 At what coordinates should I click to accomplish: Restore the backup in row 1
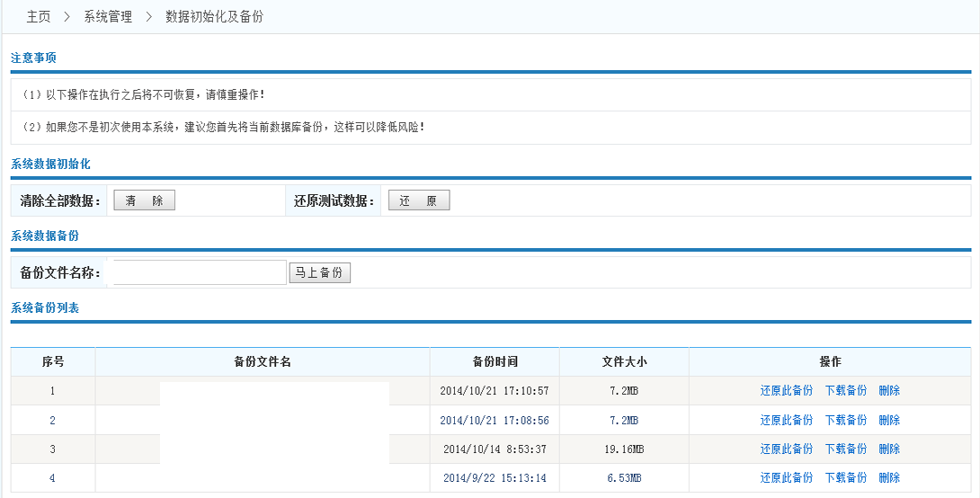point(786,391)
